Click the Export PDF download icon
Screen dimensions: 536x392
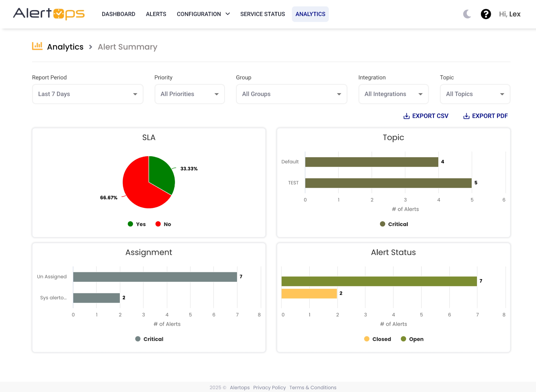466,116
